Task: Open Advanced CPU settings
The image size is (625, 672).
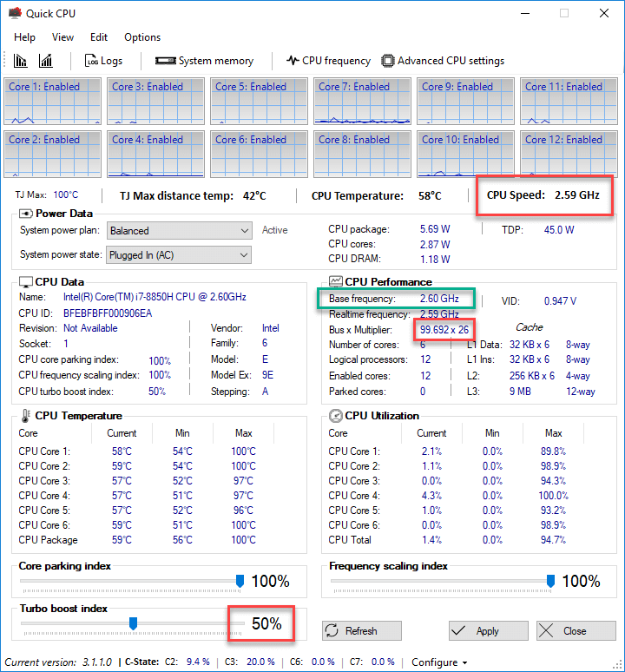Action: point(443,61)
